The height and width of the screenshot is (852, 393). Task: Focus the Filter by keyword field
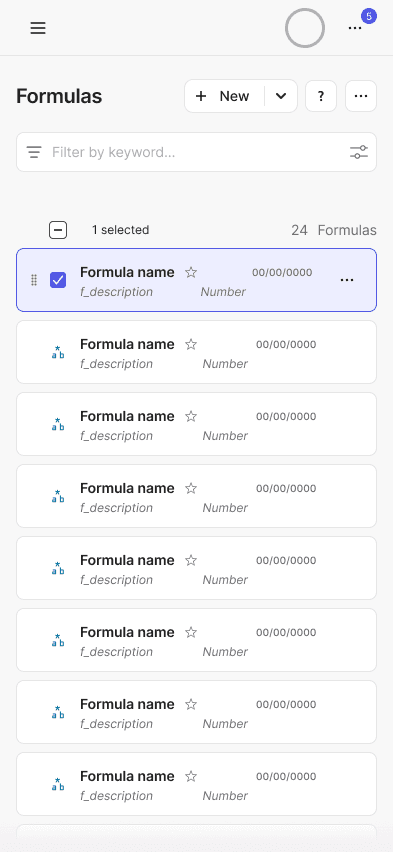click(x=197, y=152)
